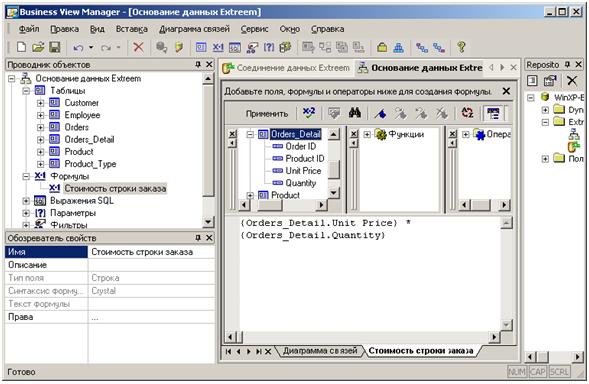This screenshot has height=384, width=589.
Task: Click the Insert Data Tables icon in main toolbar
Action: [201, 47]
